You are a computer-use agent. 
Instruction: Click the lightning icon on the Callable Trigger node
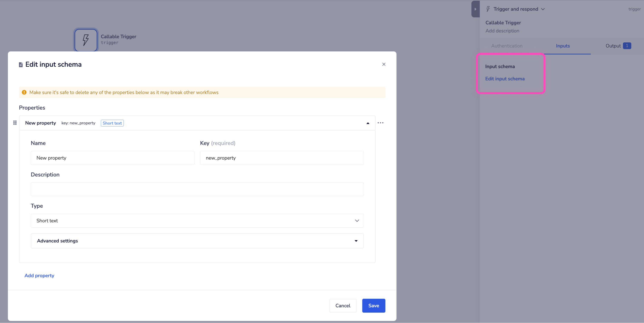(x=85, y=40)
